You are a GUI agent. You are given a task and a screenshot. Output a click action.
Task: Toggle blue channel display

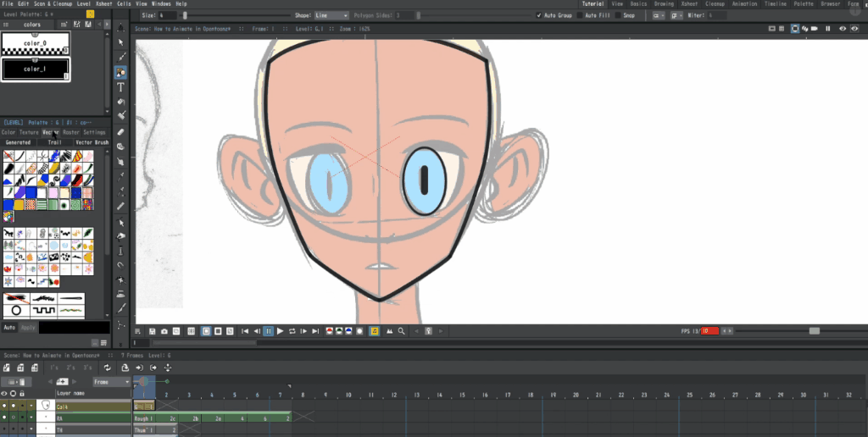[348, 331]
